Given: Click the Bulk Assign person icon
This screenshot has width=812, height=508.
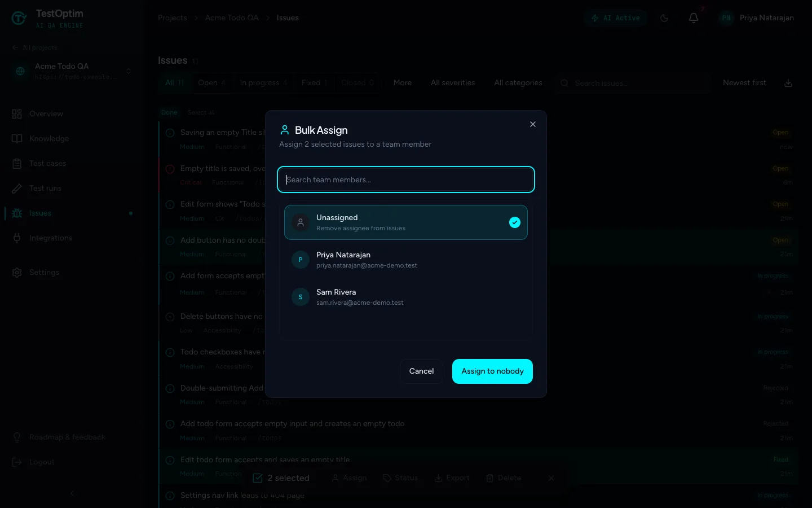Looking at the screenshot, I should point(285,130).
